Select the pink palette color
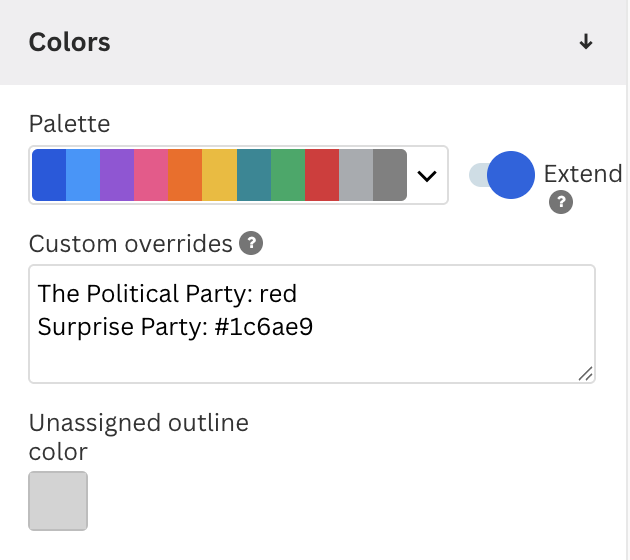Viewport: 630px width, 560px height. [151, 175]
